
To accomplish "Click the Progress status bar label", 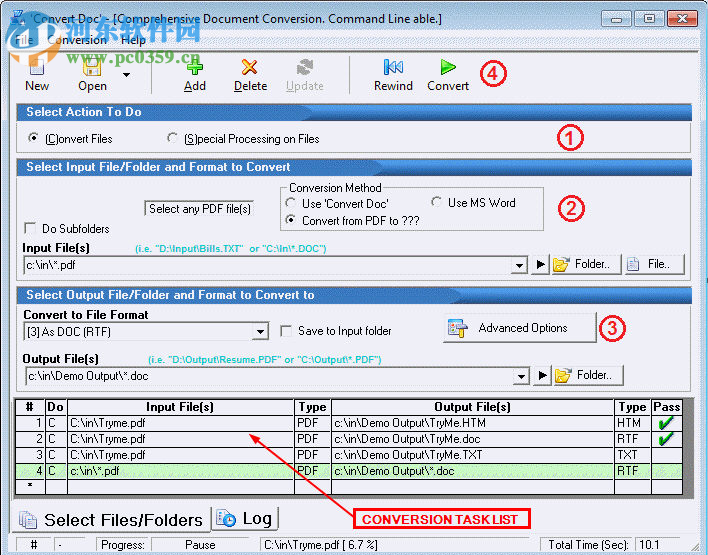I will tap(122, 545).
